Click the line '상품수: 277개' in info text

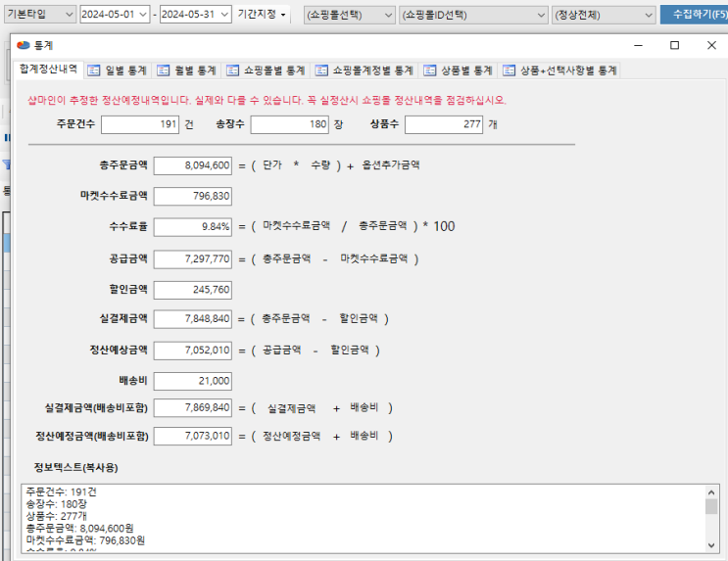[x=57, y=516]
